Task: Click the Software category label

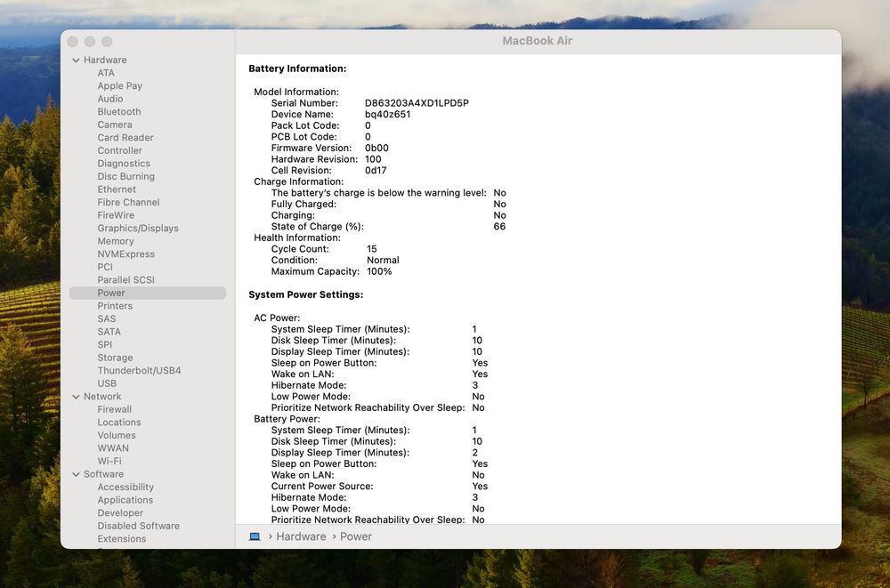Action: (x=103, y=474)
